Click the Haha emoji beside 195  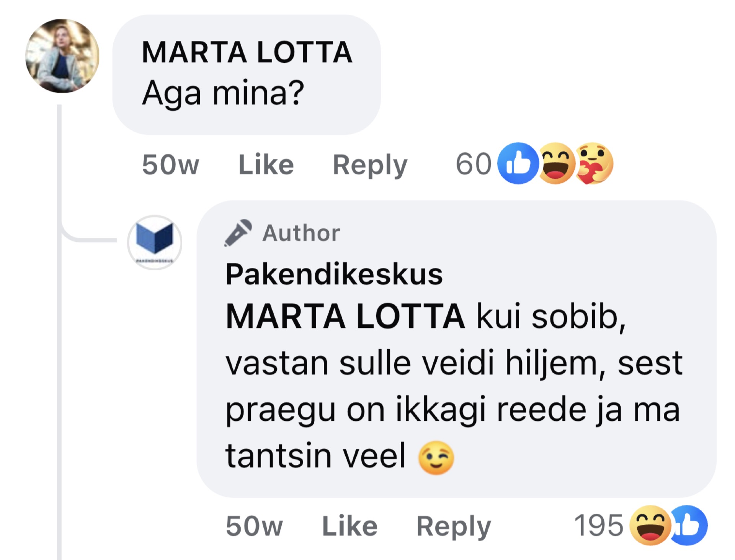click(651, 525)
